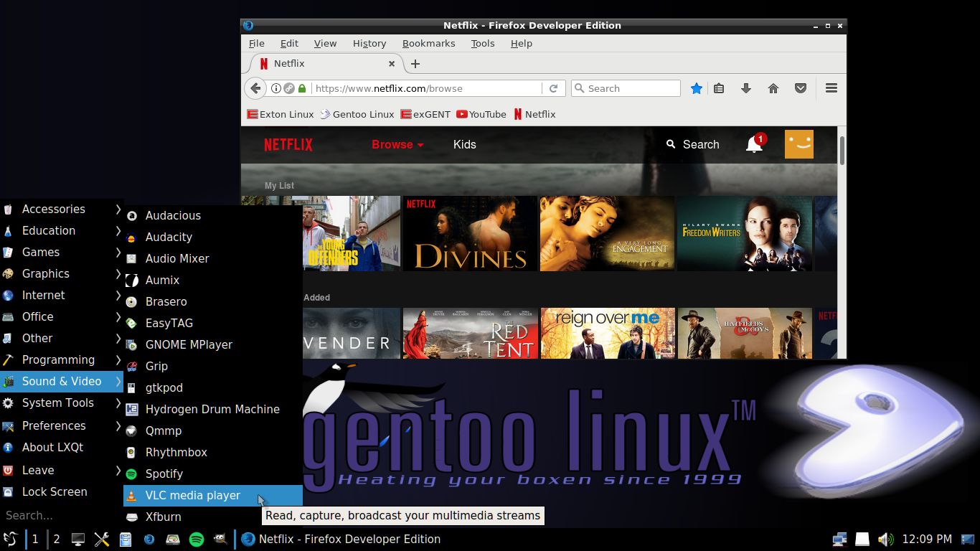The width and height of the screenshot is (980, 551).
Task: Toggle the bookmark star for this page
Action: point(696,88)
